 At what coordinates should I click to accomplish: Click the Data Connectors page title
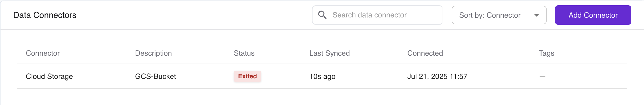[x=45, y=15]
